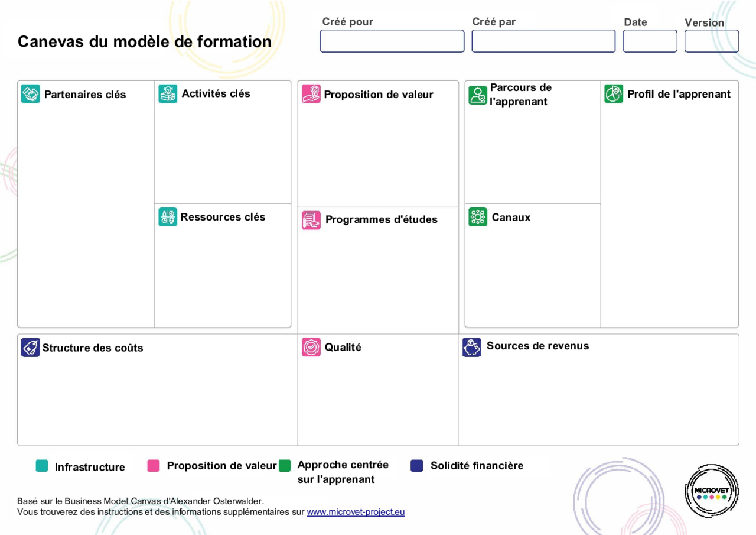Viewport: 756px width, 535px height.
Task: Click the dark blue Solidité financière swatch
Action: (417, 466)
